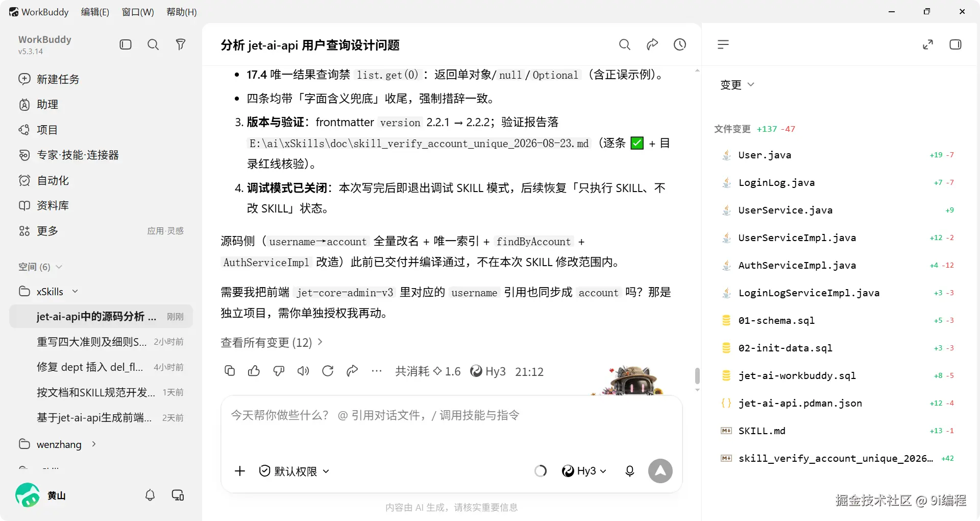
Task: Open the 帮助(H) menu
Action: point(182,12)
